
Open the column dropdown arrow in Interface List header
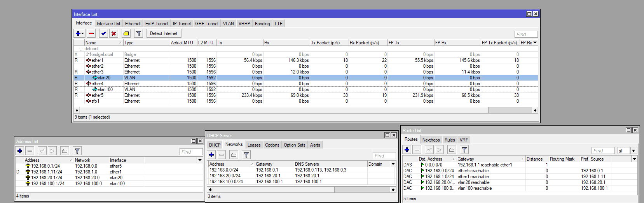pyautogui.click(x=535, y=42)
